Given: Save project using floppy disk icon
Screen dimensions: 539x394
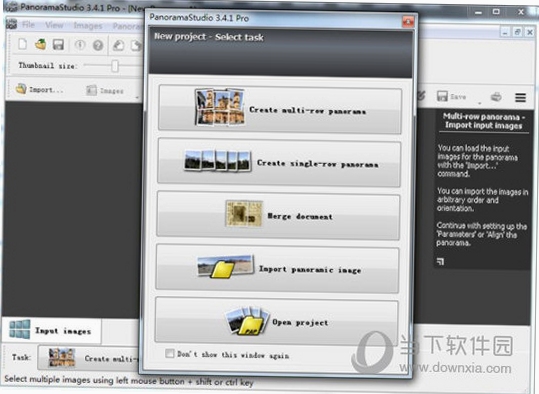Looking at the screenshot, I should pyautogui.click(x=58, y=45).
